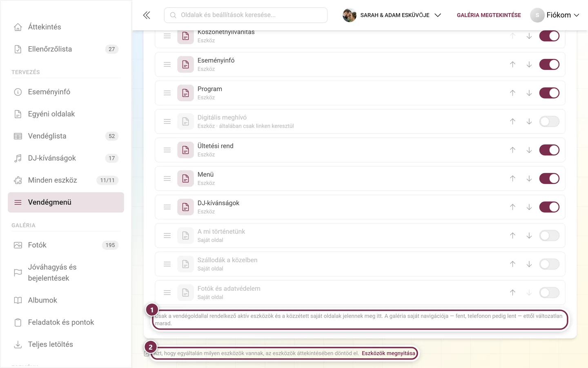588x368 pixels.
Task: Move Menü row down with arrow
Action: point(529,178)
